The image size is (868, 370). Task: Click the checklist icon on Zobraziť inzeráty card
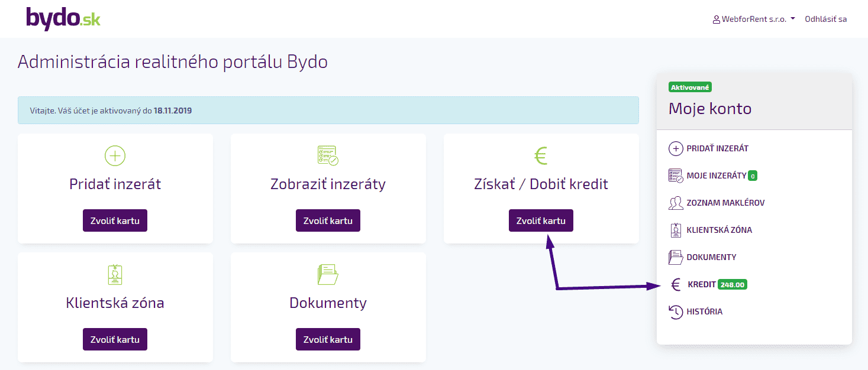(328, 156)
